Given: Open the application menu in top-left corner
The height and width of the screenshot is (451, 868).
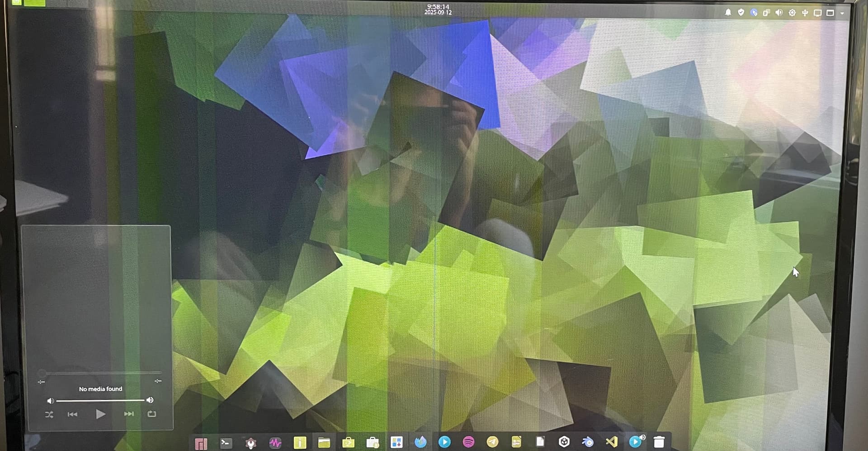Looking at the screenshot, I should pyautogui.click(x=17, y=2).
